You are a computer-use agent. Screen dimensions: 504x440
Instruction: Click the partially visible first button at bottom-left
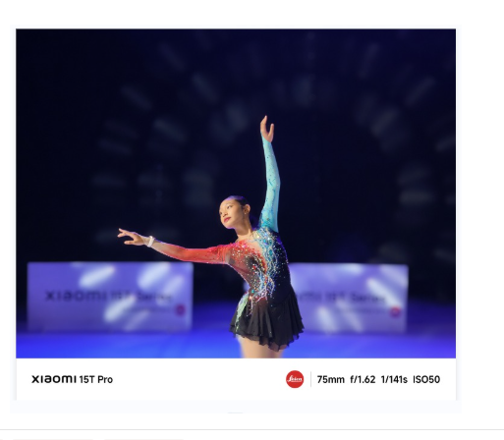53,438
